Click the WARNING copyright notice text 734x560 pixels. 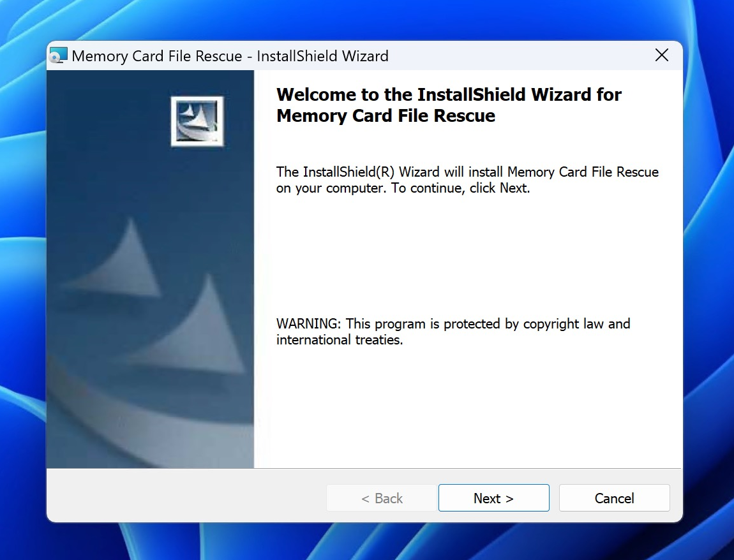coord(453,324)
